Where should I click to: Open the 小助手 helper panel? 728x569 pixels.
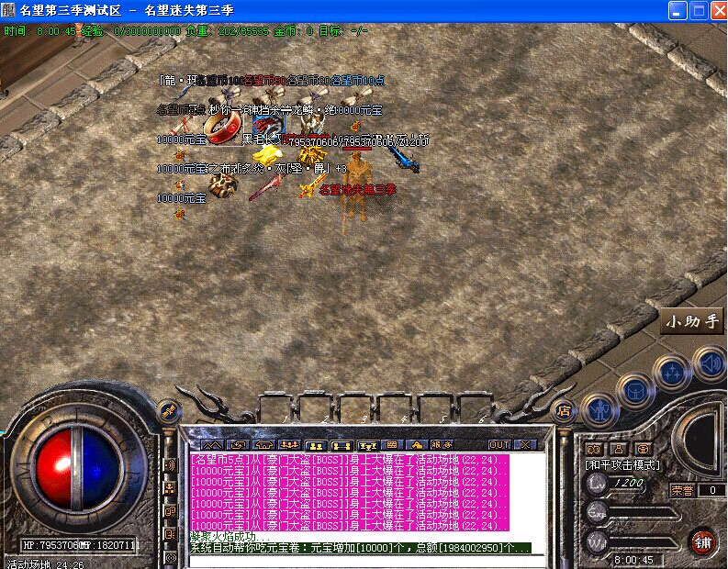tap(692, 321)
